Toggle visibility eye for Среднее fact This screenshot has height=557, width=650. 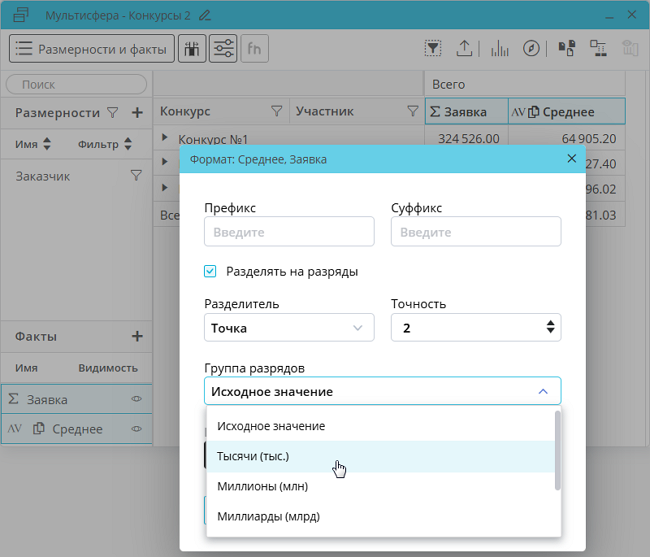pyautogui.click(x=137, y=429)
